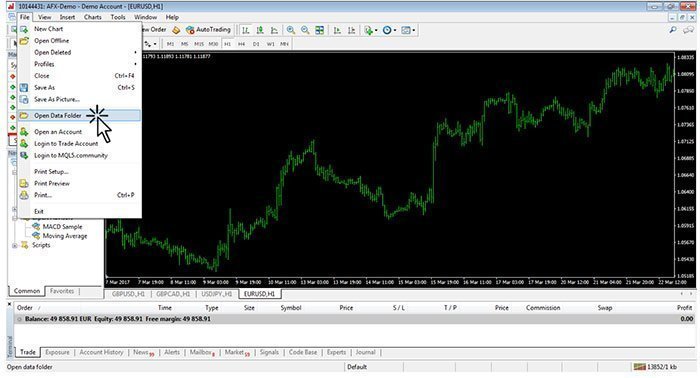Open the Window menu
Image resolution: width=700 pixels, height=378 pixels.
[146, 17]
